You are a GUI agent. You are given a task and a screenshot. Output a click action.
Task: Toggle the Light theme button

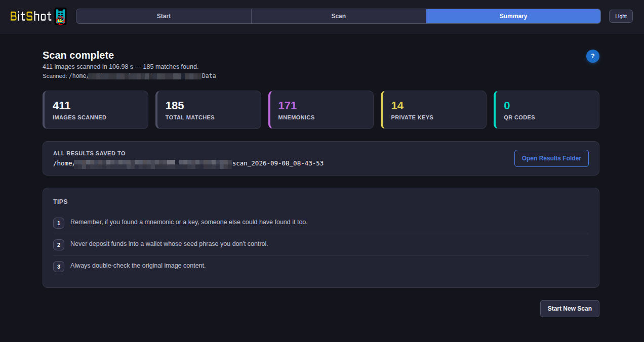pos(621,16)
